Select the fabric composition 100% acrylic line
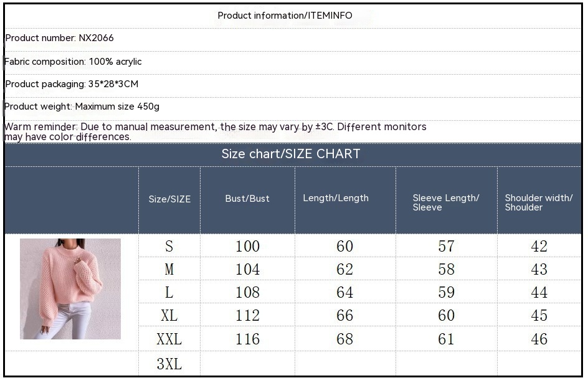588x383 pixels. (73, 62)
